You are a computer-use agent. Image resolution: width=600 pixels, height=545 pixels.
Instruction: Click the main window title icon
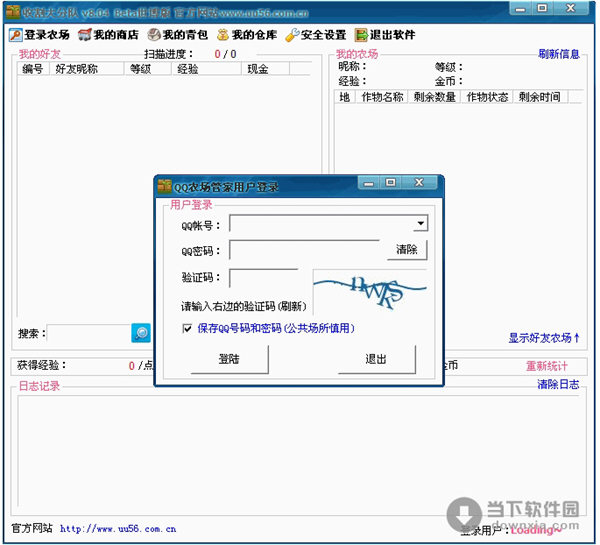coord(13,12)
